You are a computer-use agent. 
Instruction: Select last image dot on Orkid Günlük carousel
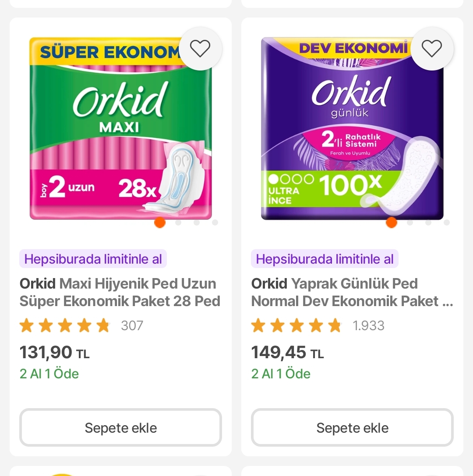[x=447, y=222]
